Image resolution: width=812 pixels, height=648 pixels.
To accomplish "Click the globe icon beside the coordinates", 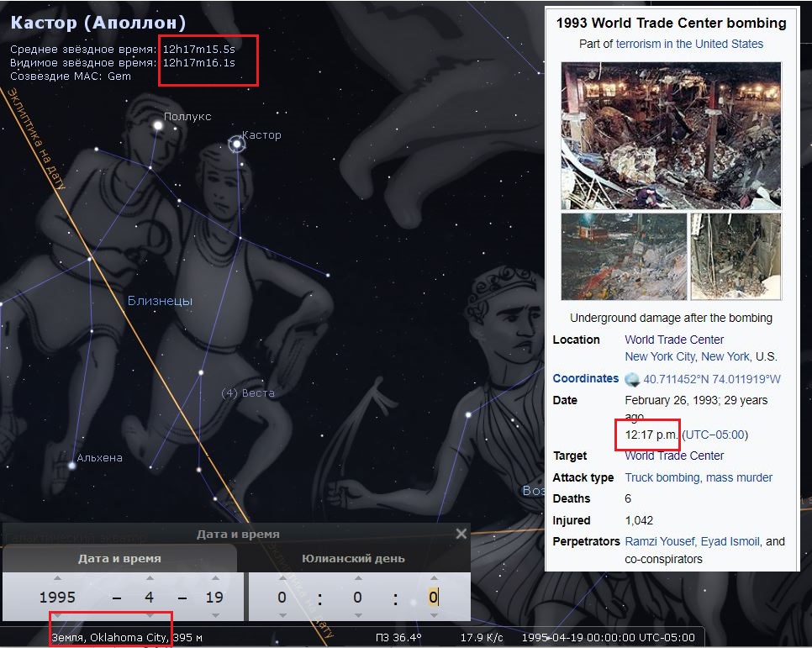I will tap(632, 380).
